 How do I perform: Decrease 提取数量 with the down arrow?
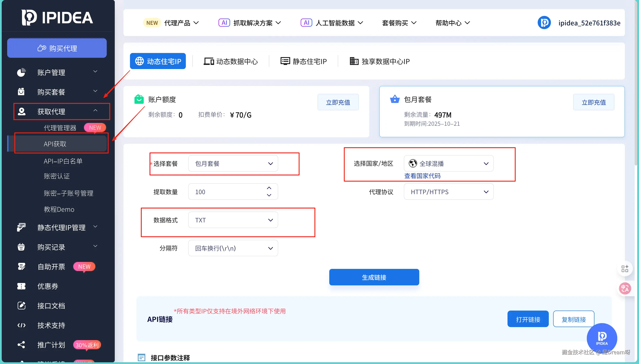coord(269,195)
